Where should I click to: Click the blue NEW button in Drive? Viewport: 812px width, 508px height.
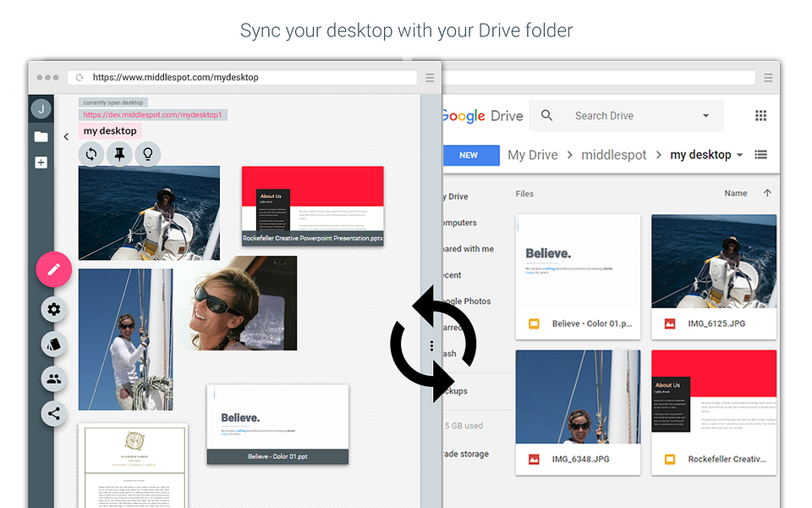[x=471, y=156]
